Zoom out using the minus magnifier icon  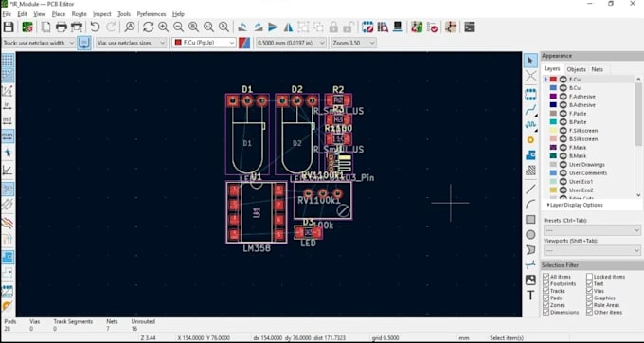click(178, 27)
